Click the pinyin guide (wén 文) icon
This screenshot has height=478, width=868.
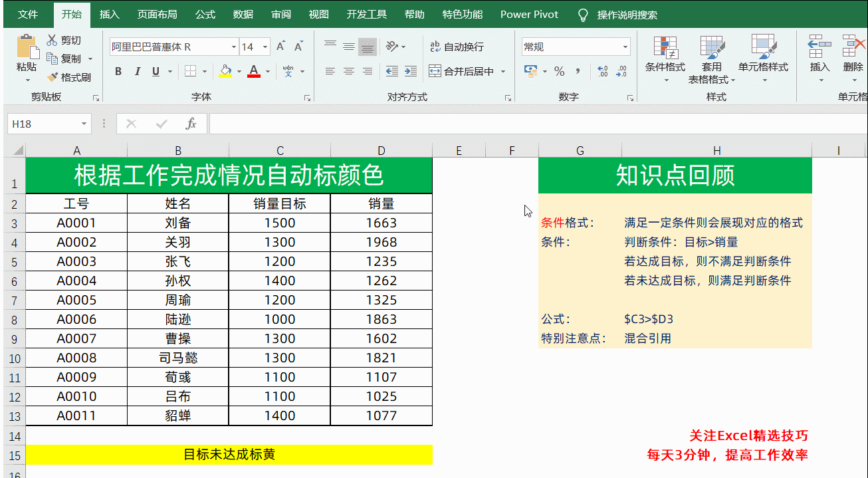coord(288,71)
